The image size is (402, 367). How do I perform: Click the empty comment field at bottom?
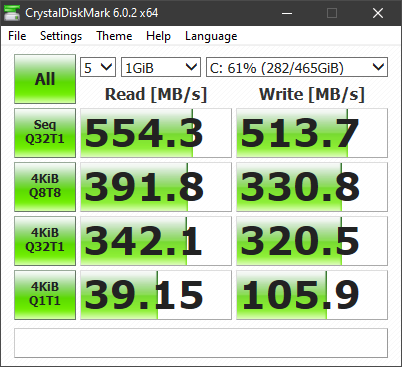click(x=201, y=343)
